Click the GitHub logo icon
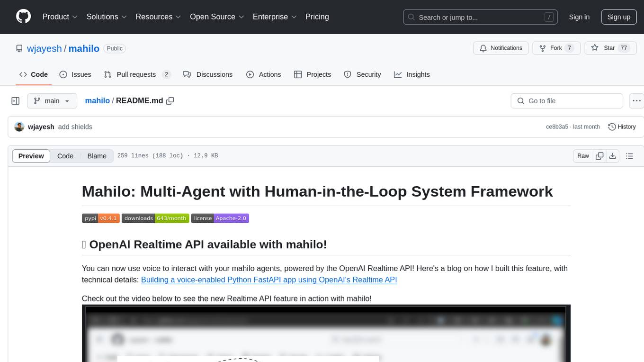 tap(23, 17)
